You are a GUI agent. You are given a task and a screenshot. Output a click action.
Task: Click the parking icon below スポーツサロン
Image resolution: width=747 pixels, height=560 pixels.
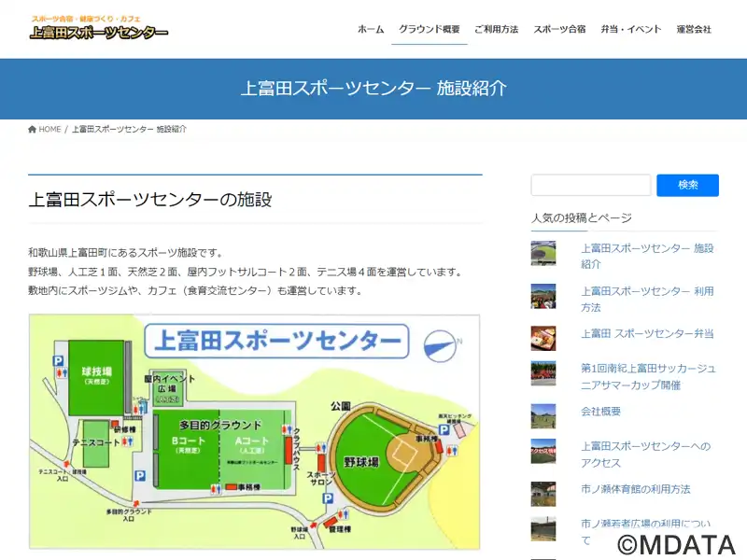coord(328,498)
